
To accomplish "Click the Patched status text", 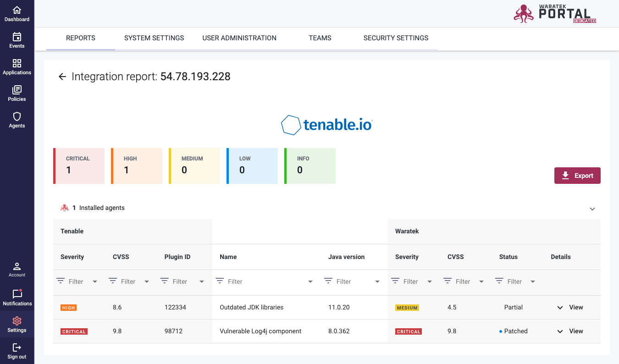I will point(516,331).
